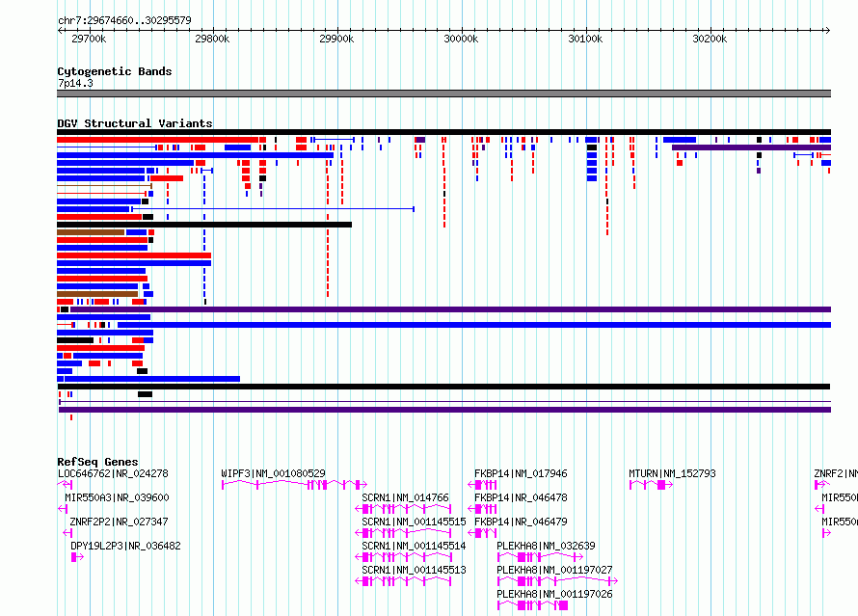The width and height of the screenshot is (858, 616).
Task: Click the 30000k ruler tick label
Action: 461,39
